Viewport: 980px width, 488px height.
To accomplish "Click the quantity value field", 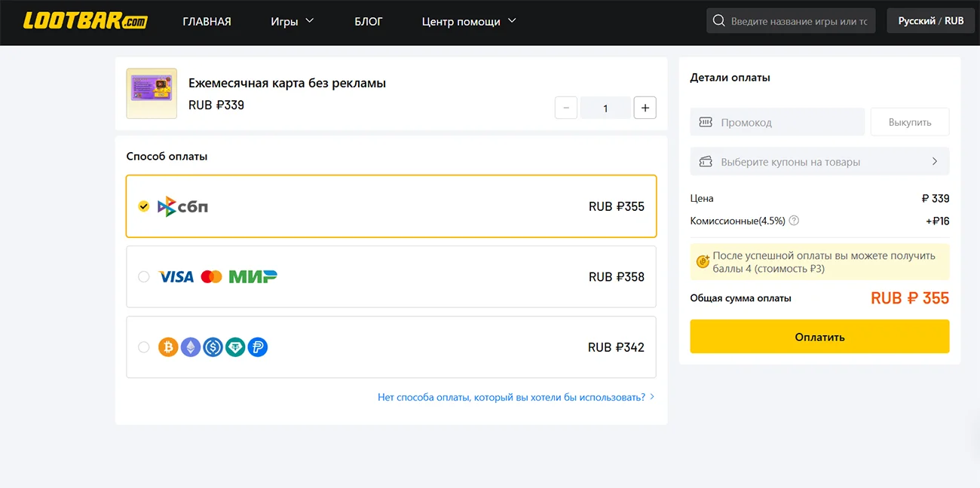I will [605, 108].
